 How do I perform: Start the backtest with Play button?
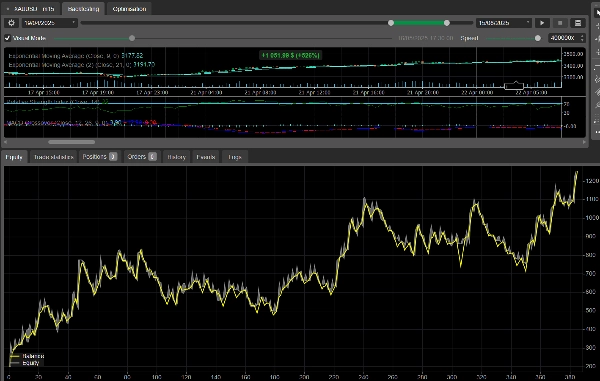click(x=542, y=23)
